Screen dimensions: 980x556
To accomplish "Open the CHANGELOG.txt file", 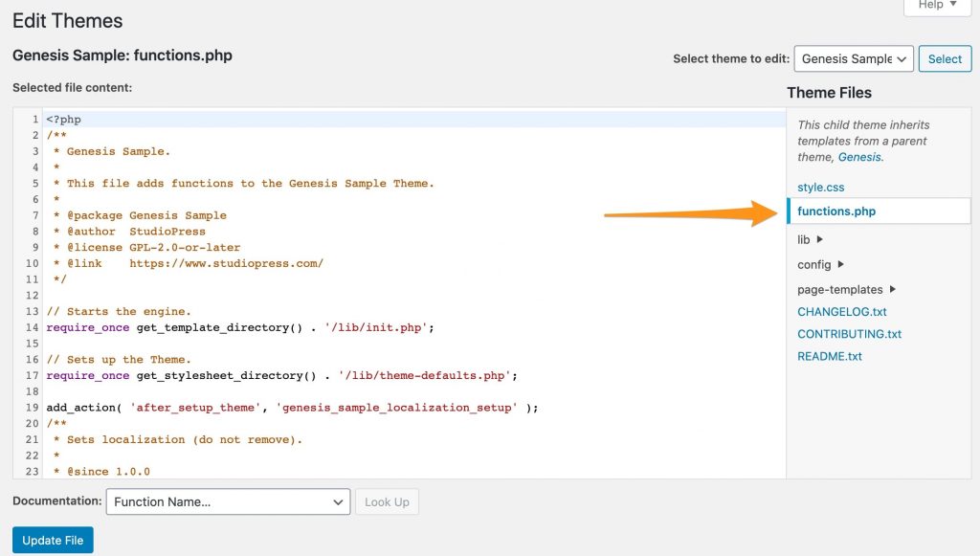I will tap(842, 311).
